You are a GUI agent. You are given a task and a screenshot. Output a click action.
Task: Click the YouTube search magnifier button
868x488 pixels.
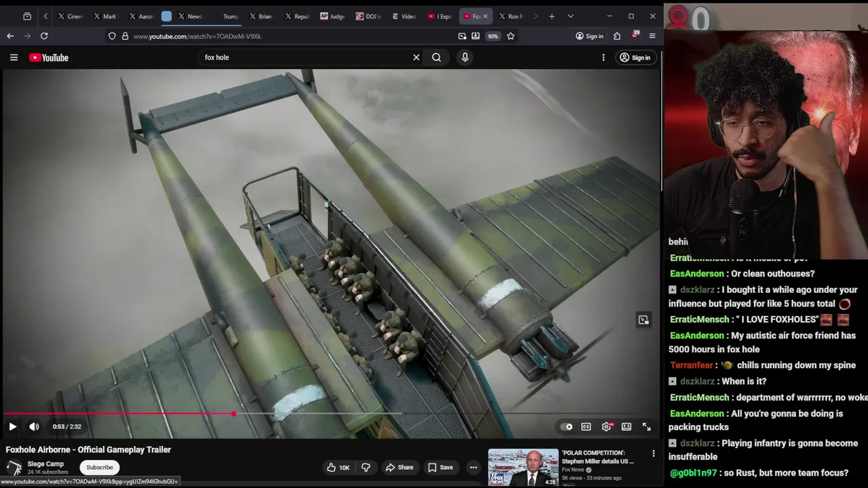(x=437, y=58)
